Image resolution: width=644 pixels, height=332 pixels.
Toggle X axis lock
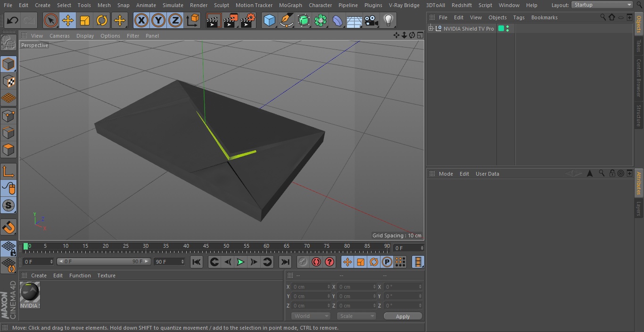click(x=141, y=21)
